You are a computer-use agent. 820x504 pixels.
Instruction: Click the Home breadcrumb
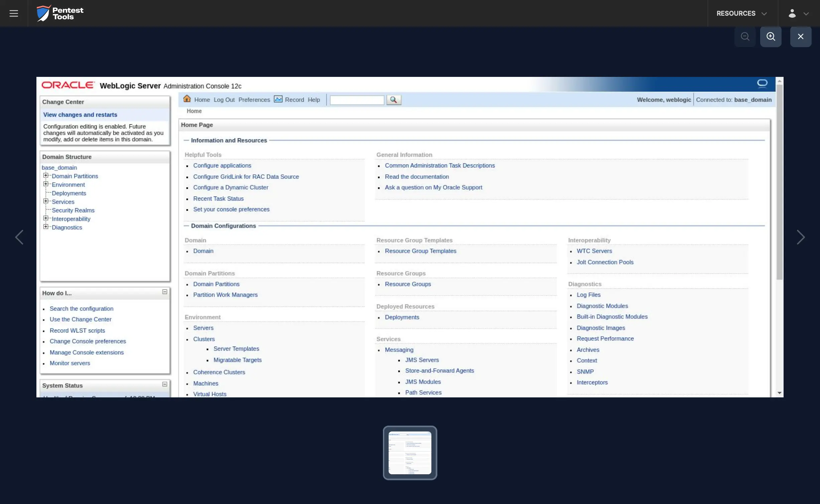tap(194, 111)
